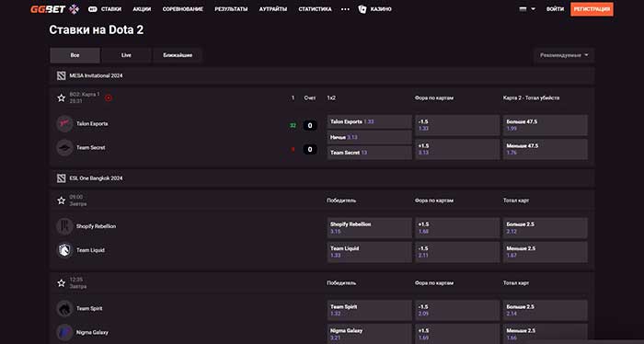The width and height of the screenshot is (644, 344).
Task: Click the red live stream indicator icon
Action: click(109, 98)
